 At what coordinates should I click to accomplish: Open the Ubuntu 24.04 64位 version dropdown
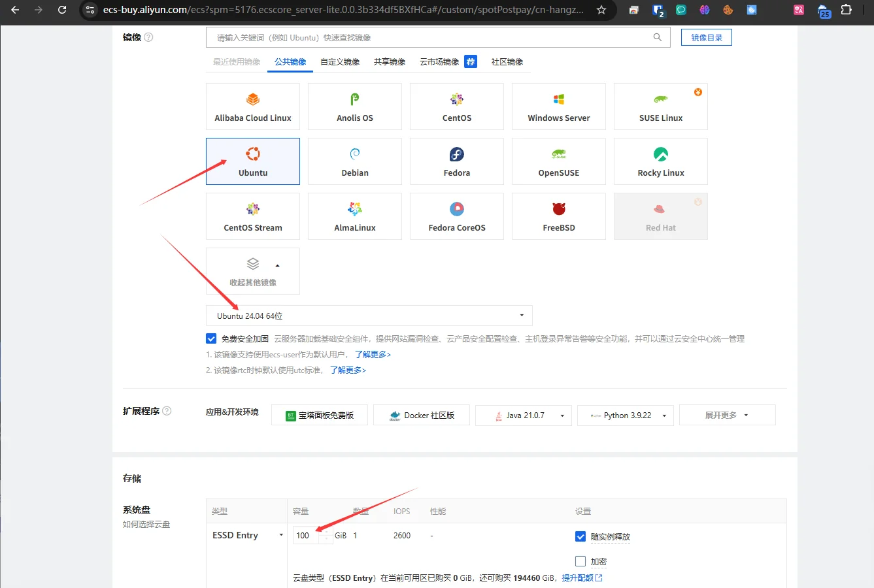[x=369, y=316]
